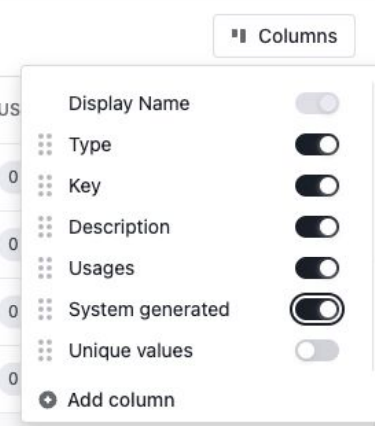Click the disabled Display Name toggle

[317, 103]
